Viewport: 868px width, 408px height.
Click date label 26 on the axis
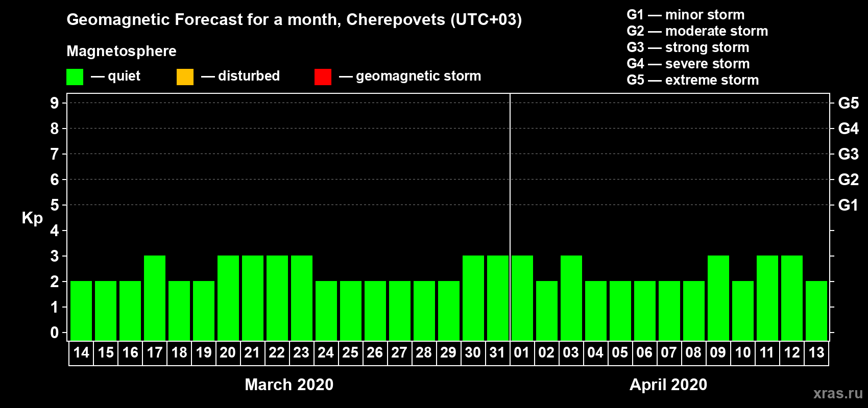pyautogui.click(x=375, y=352)
